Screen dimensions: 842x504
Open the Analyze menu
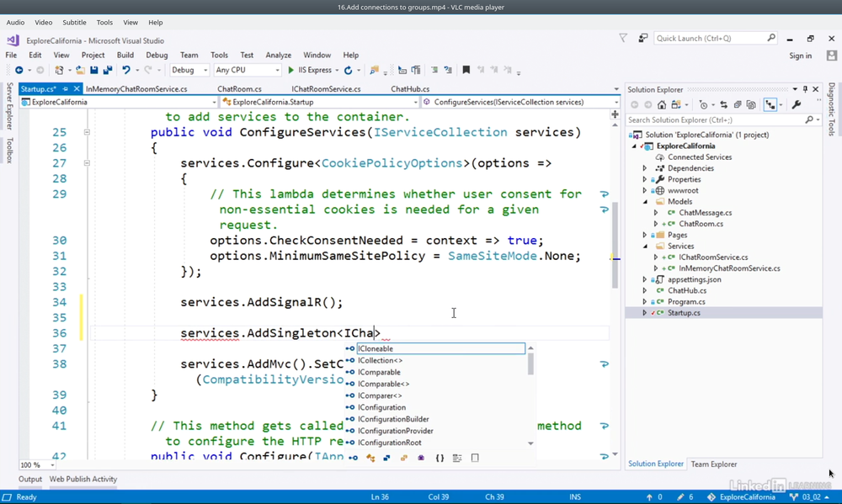pyautogui.click(x=278, y=56)
